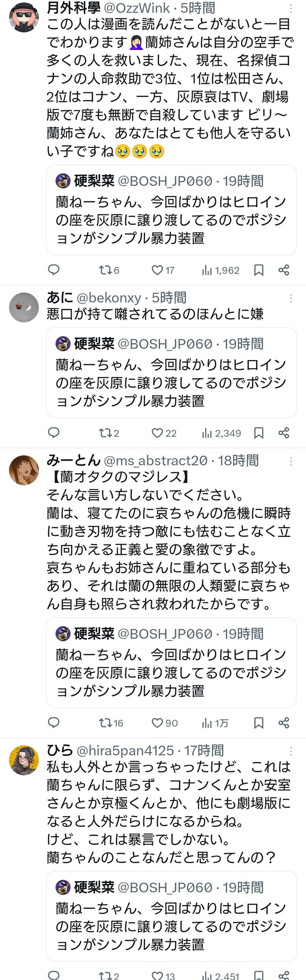Open みーとん's profile picture
The height and width of the screenshot is (980, 306).
click(x=24, y=470)
